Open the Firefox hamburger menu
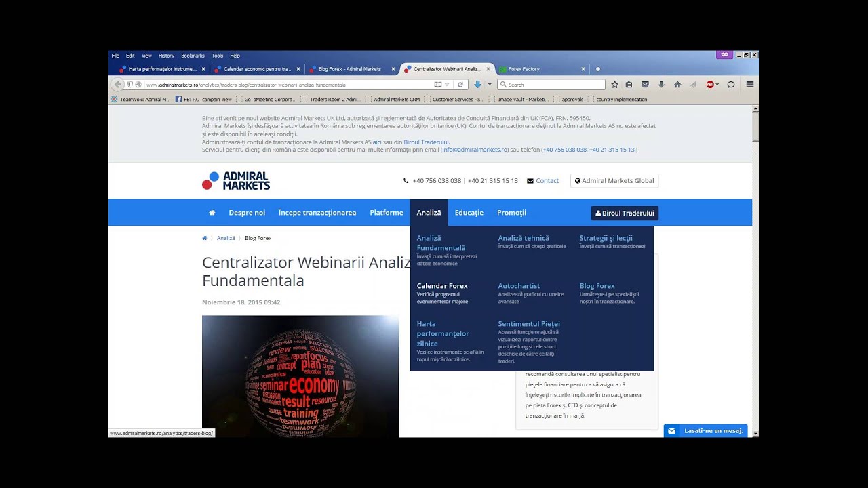The width and height of the screenshot is (868, 488). (x=750, y=85)
